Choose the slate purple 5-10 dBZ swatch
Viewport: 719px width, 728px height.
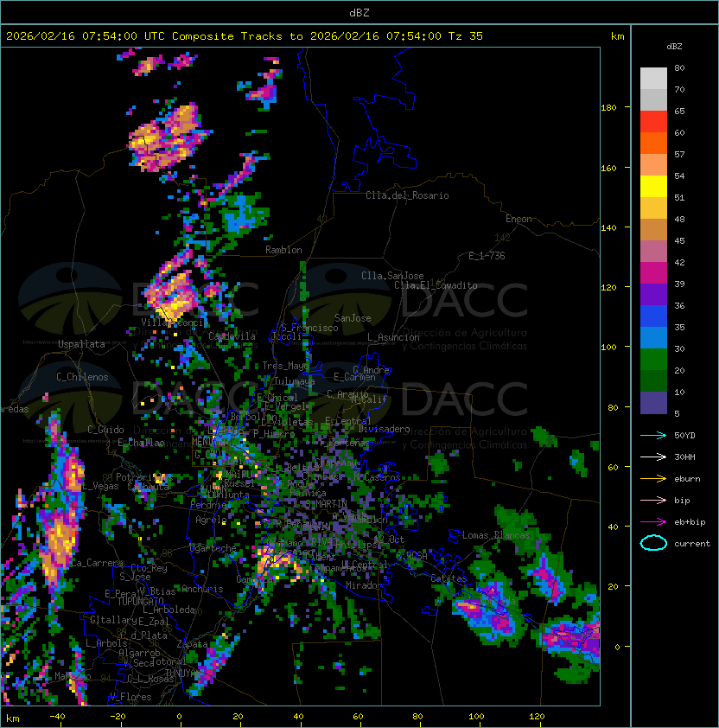653,403
